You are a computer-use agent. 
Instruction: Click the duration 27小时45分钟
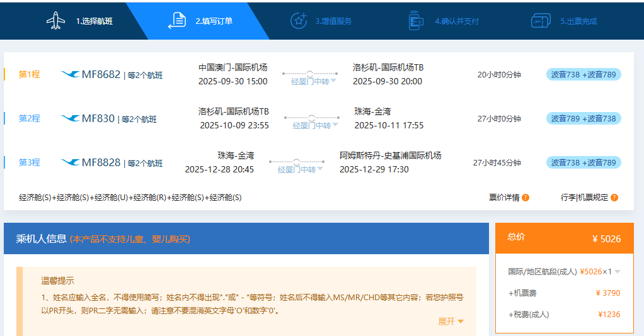(x=497, y=162)
